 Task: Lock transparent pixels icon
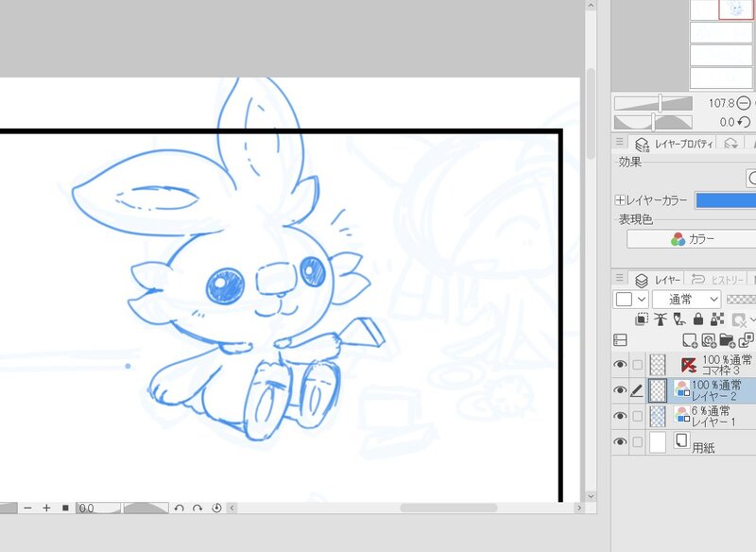717,319
